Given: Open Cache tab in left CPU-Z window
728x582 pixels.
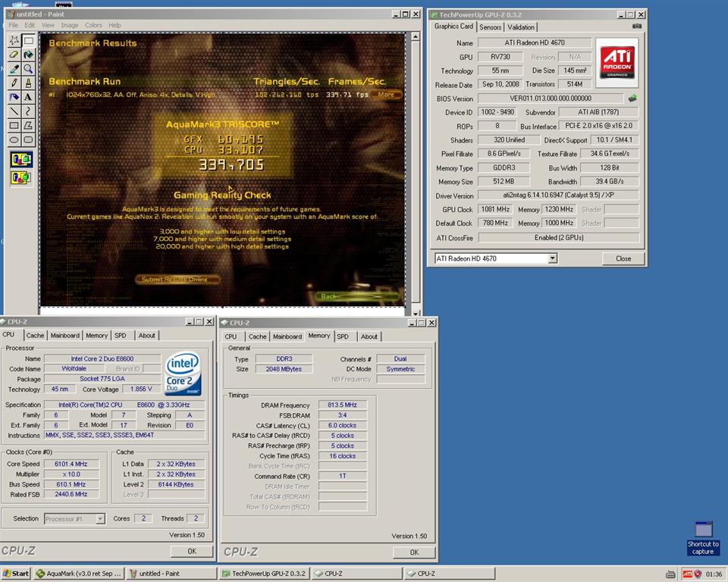Looking at the screenshot, I should [x=35, y=335].
